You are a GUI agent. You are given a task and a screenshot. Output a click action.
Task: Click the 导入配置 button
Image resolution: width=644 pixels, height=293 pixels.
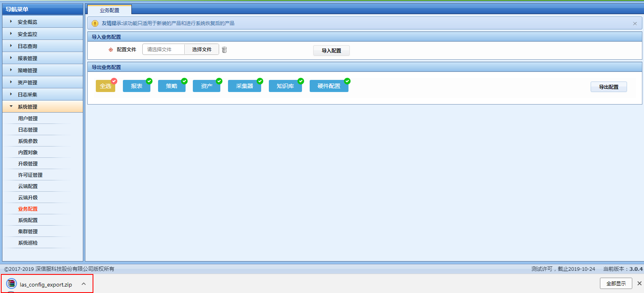[332, 50]
